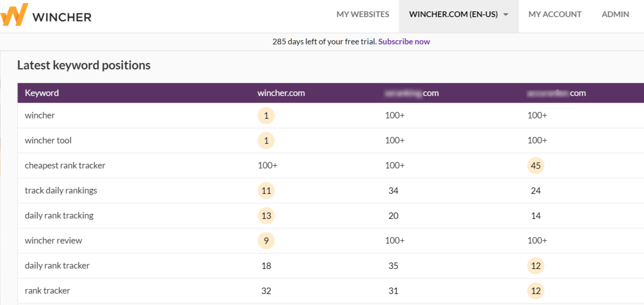Select the "12" badge in daily rank tracker row
The height and width of the screenshot is (305, 644).
535,266
